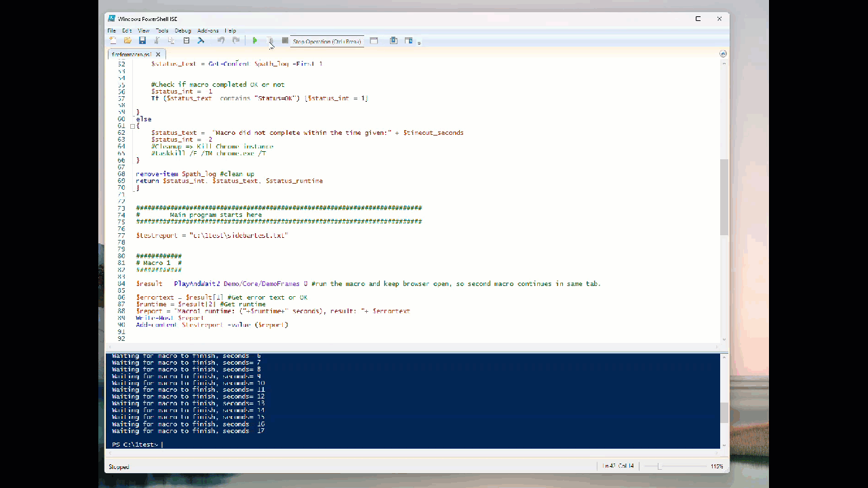The image size is (868, 488).
Task: Click the taskkill chrome.exe comment line
Action: point(209,153)
